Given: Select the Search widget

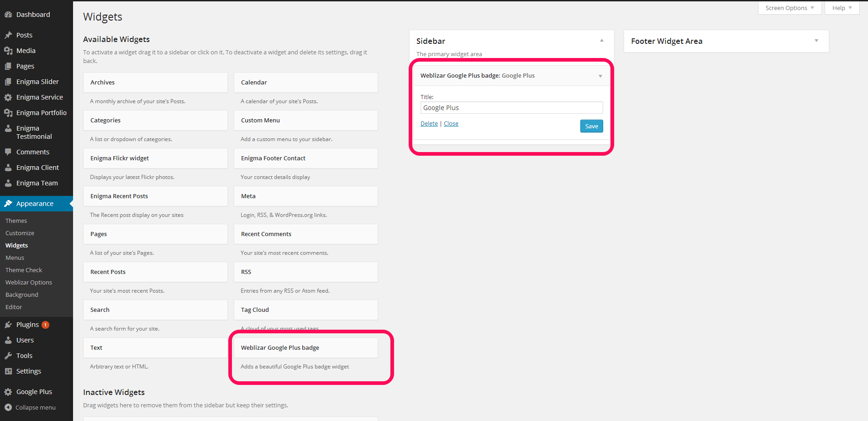Looking at the screenshot, I should click(x=155, y=310).
